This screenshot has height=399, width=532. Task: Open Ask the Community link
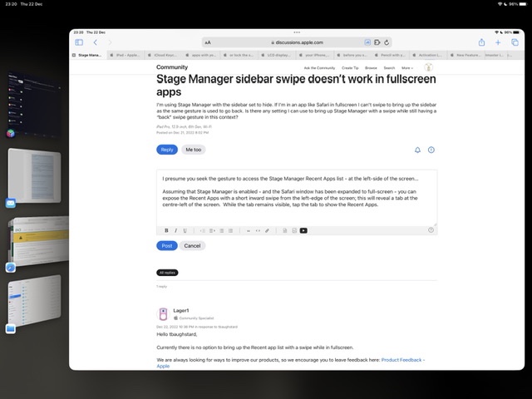(319, 68)
